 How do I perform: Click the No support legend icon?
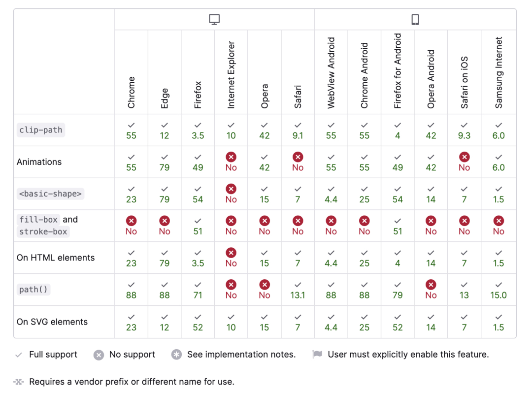point(99,355)
